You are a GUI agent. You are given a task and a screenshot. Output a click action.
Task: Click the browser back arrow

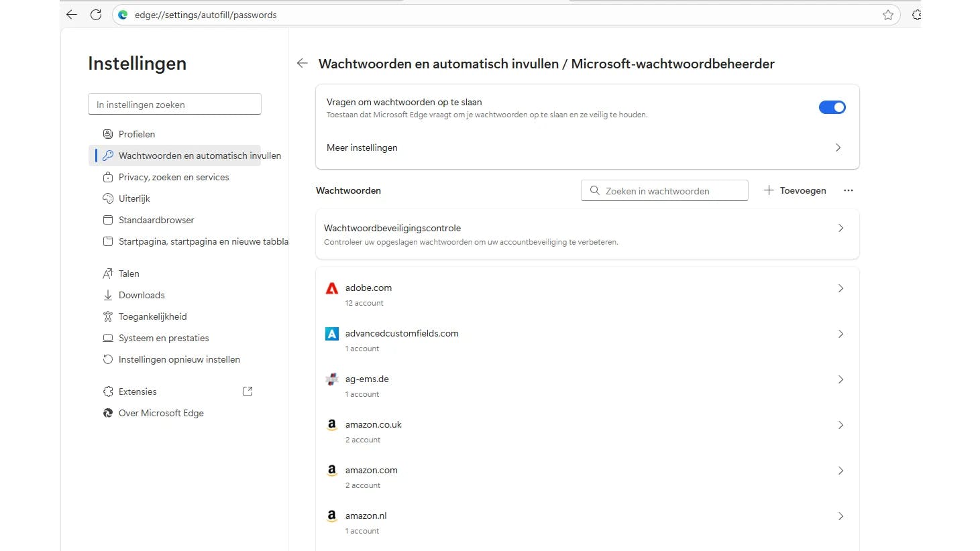[72, 15]
